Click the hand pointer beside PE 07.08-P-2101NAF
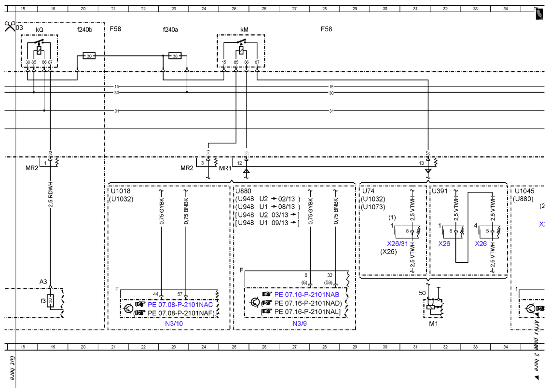This screenshot has height=392, width=549. tap(140, 312)
